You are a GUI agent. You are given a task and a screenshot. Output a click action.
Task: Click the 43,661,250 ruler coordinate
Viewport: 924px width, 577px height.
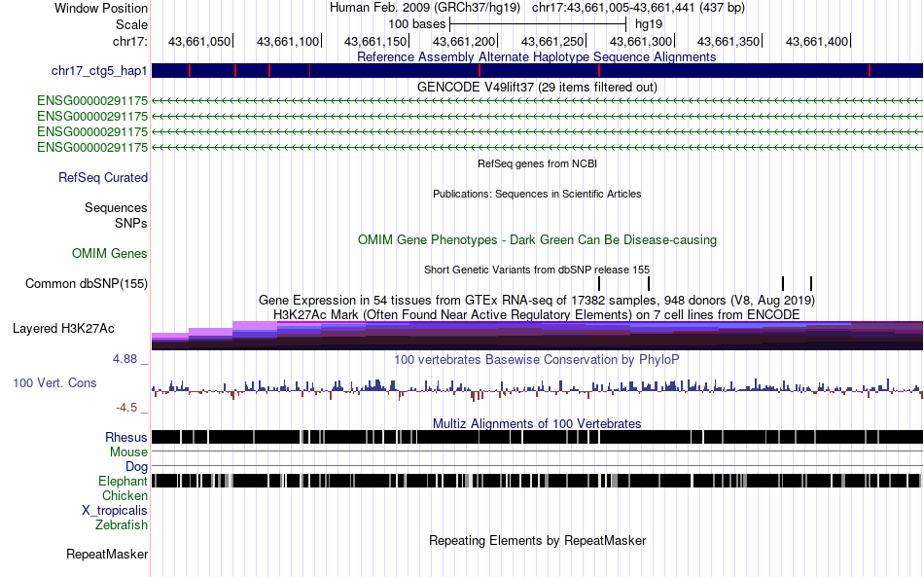tap(552, 41)
